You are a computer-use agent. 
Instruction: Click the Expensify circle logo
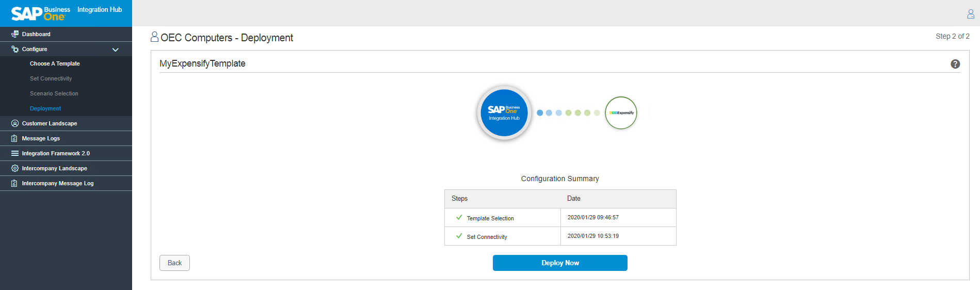tap(621, 112)
